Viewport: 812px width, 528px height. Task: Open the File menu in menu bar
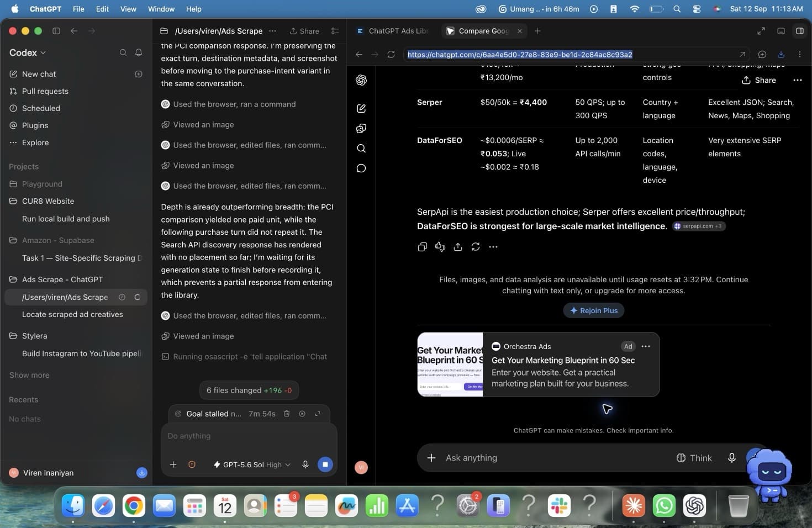pyautogui.click(x=78, y=9)
